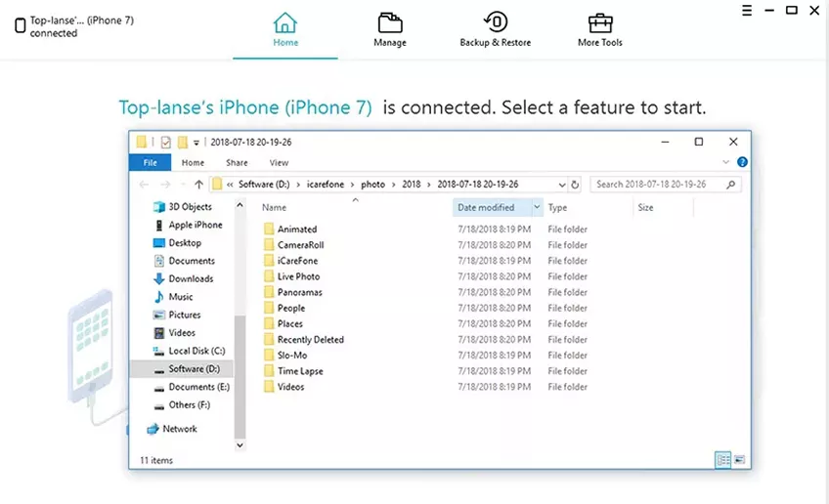Click the Backup & Restore tab label
Viewport: 829px width, 504px height.
[496, 43]
